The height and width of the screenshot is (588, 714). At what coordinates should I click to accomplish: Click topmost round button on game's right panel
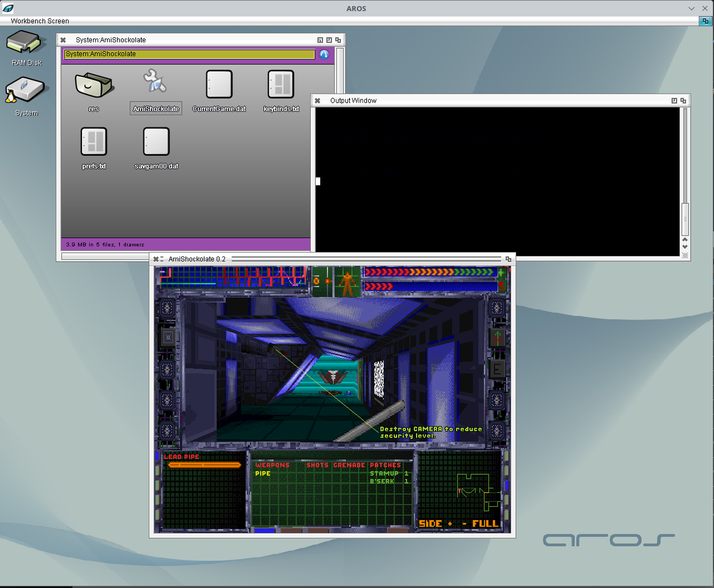[x=498, y=308]
